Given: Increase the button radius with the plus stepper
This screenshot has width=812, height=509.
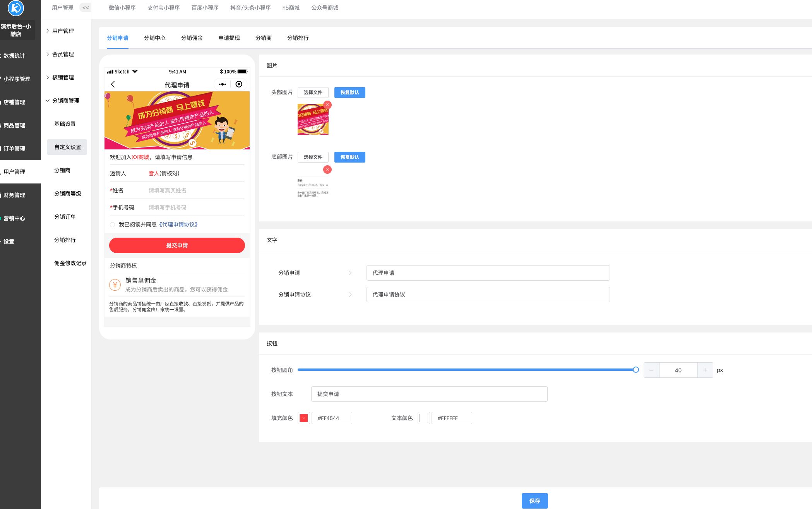Looking at the screenshot, I should (705, 370).
